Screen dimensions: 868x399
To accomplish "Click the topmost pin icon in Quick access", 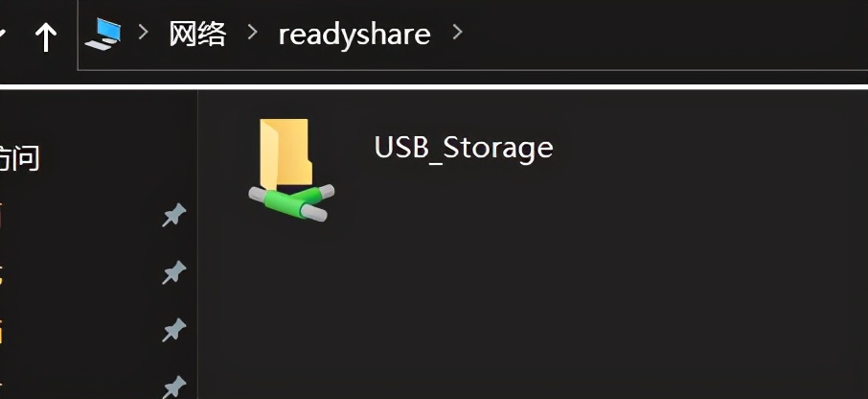I will (174, 215).
